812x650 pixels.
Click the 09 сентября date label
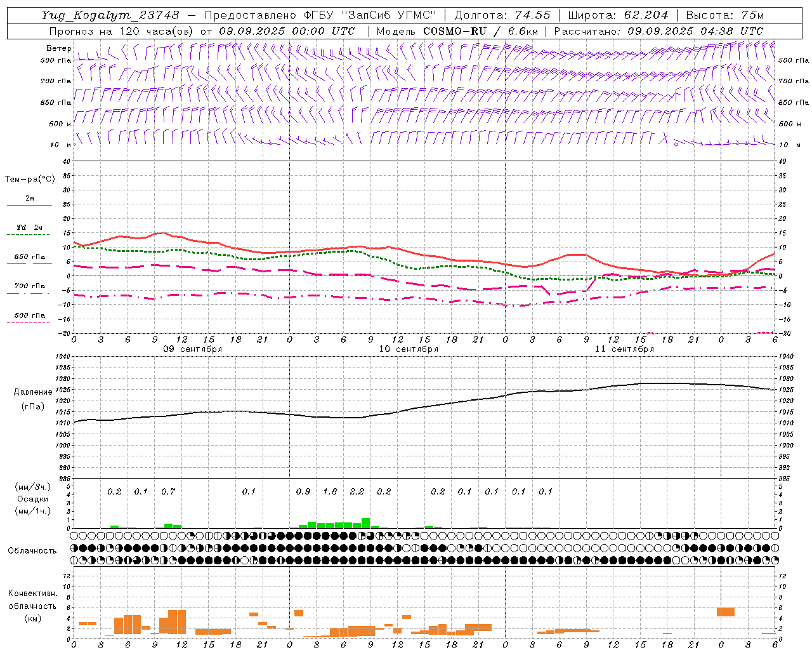pyautogui.click(x=193, y=349)
